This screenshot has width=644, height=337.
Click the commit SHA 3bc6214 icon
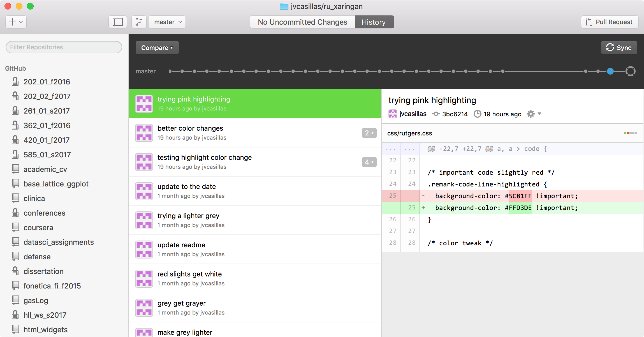[436, 114]
